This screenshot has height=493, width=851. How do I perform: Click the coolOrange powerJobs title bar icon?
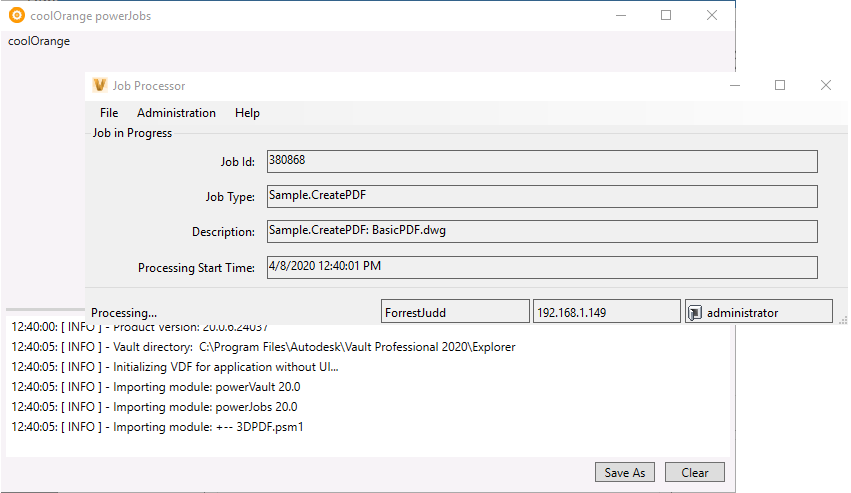(x=16, y=15)
